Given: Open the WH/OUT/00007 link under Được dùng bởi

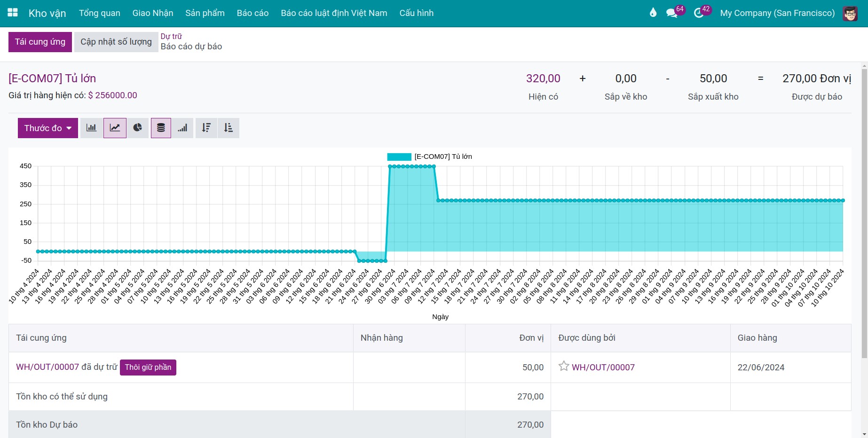Looking at the screenshot, I should pos(603,367).
